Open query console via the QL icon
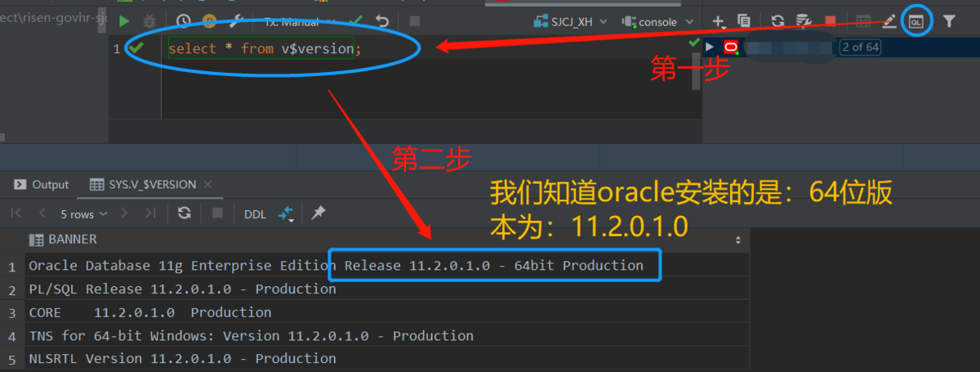980x372 pixels. pos(916,22)
